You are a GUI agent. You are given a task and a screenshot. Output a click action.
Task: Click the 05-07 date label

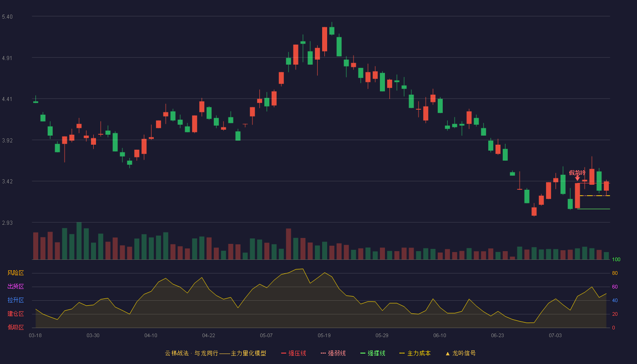click(x=266, y=335)
